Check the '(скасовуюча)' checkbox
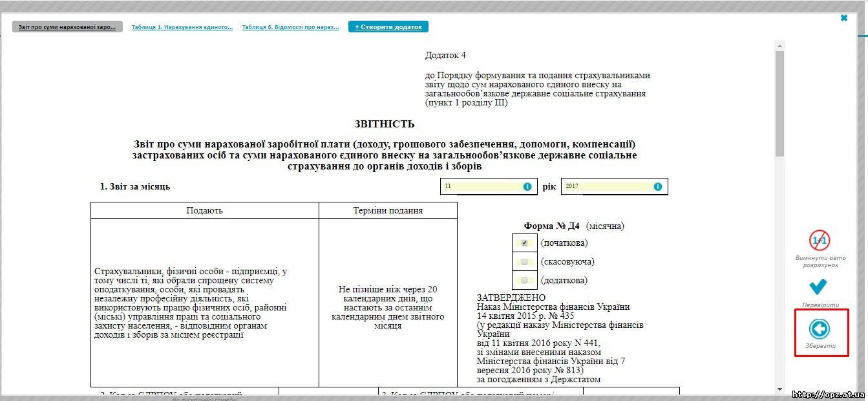The height and width of the screenshot is (401, 868). pyautogui.click(x=525, y=261)
